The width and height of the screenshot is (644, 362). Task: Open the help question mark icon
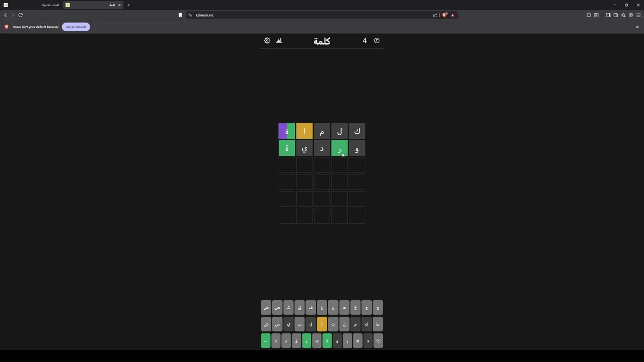coord(377,41)
